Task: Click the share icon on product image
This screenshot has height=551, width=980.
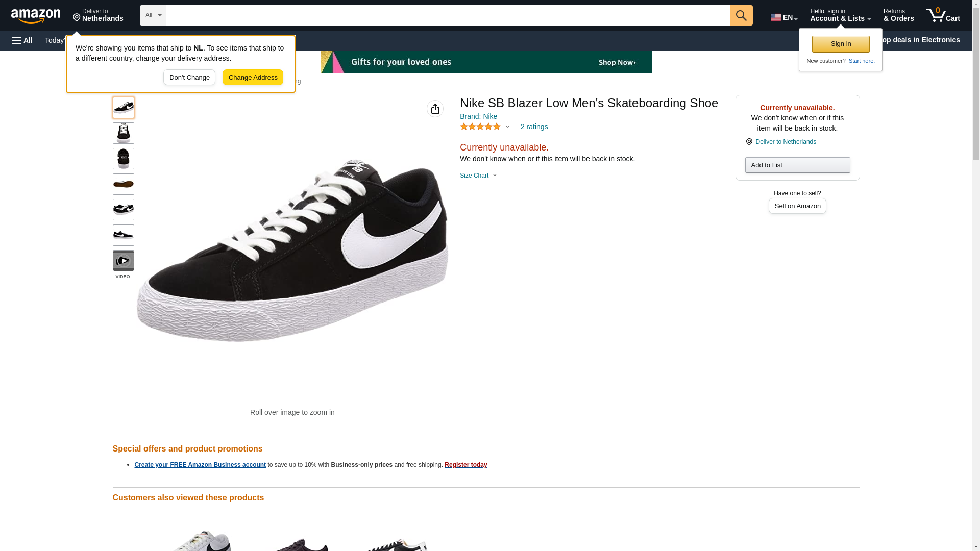Action: tap(435, 109)
